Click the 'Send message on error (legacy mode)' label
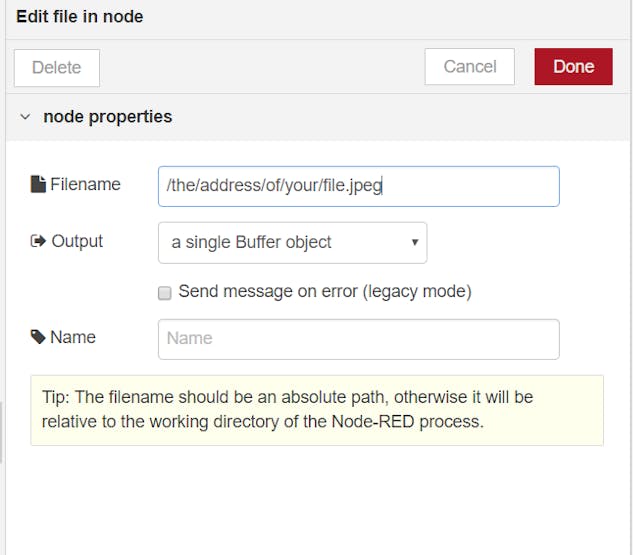The image size is (633, 555). [x=325, y=291]
